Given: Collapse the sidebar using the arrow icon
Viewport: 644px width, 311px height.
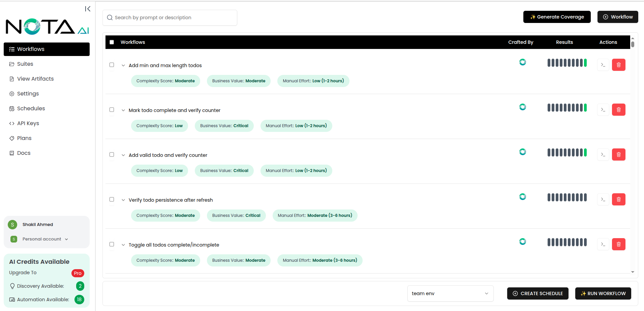Looking at the screenshot, I should [87, 9].
